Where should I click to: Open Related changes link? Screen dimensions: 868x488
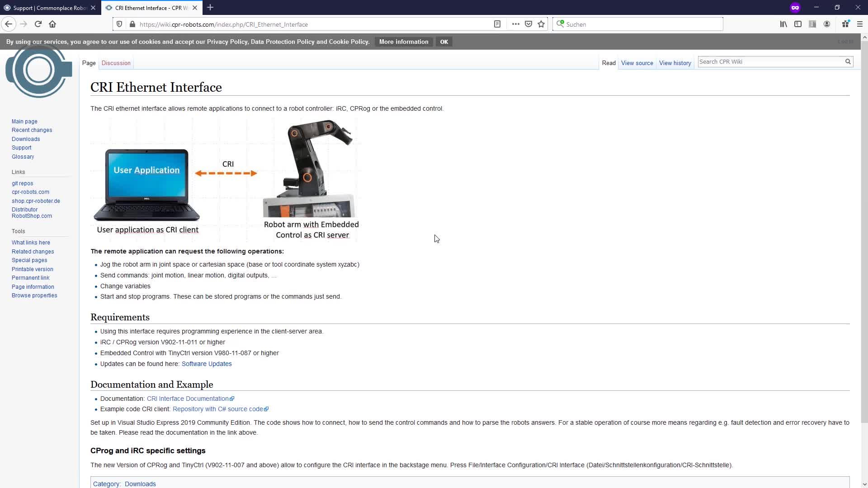click(x=33, y=252)
